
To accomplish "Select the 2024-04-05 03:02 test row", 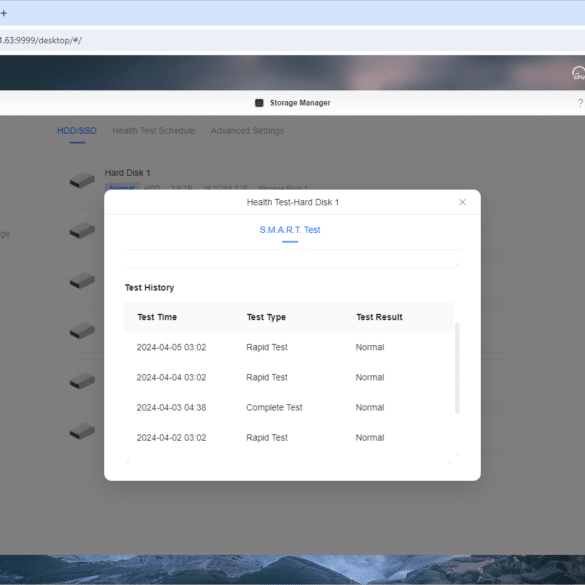I will pyautogui.click(x=289, y=347).
